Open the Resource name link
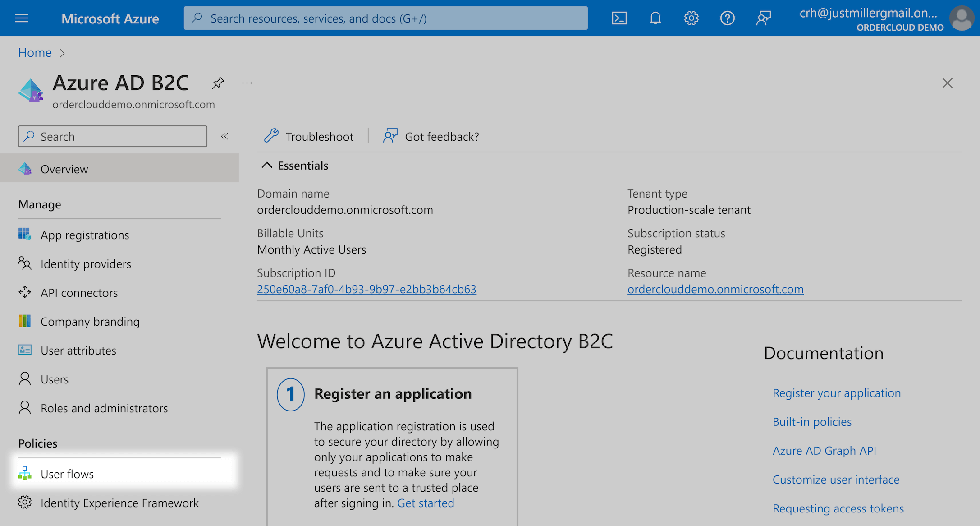The width and height of the screenshot is (980, 526). (715, 289)
